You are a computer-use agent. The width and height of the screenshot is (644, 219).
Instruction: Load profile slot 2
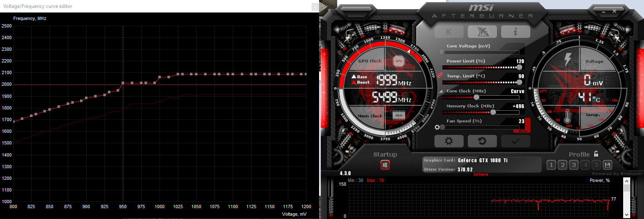[x=562, y=165]
